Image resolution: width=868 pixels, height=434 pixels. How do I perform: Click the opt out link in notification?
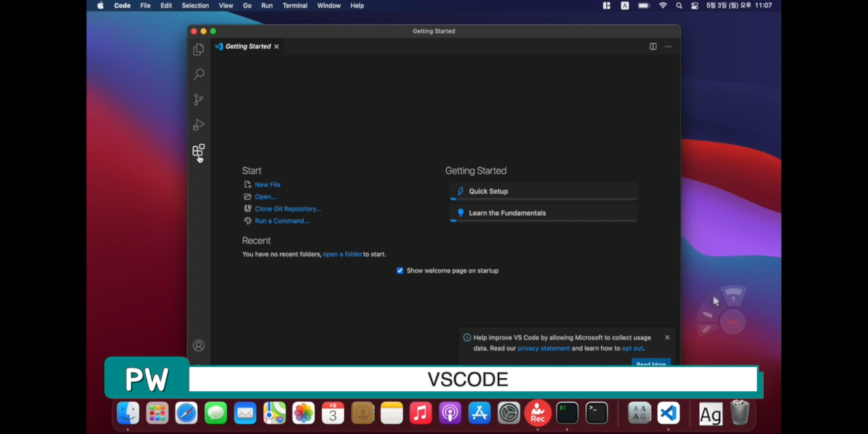(x=632, y=349)
